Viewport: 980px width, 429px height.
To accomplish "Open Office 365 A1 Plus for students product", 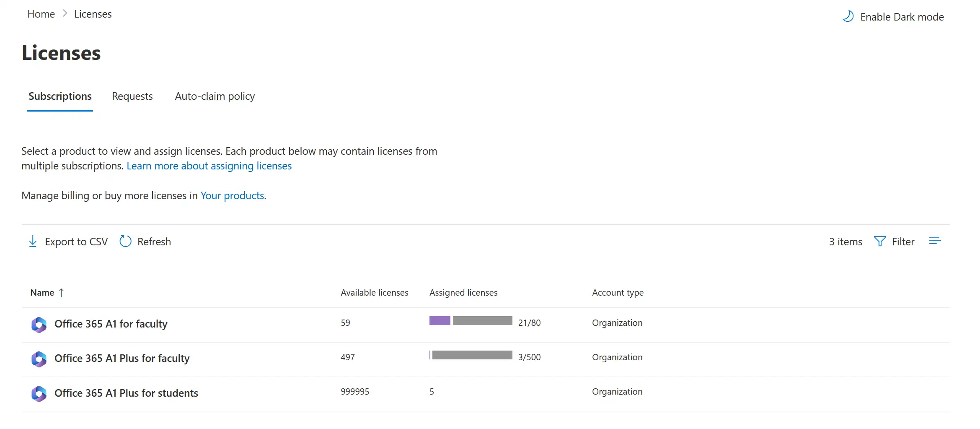I will [x=126, y=393].
